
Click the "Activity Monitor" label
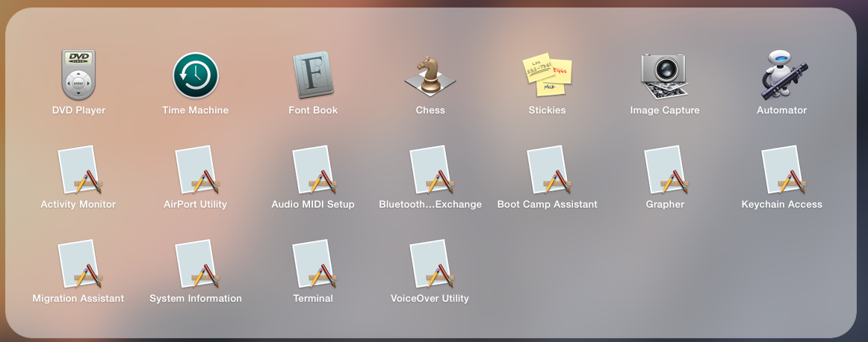(x=78, y=204)
